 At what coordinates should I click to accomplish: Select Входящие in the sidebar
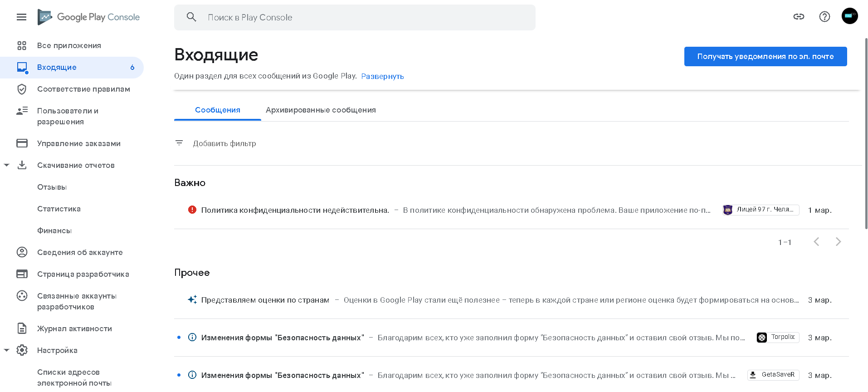coord(72,67)
